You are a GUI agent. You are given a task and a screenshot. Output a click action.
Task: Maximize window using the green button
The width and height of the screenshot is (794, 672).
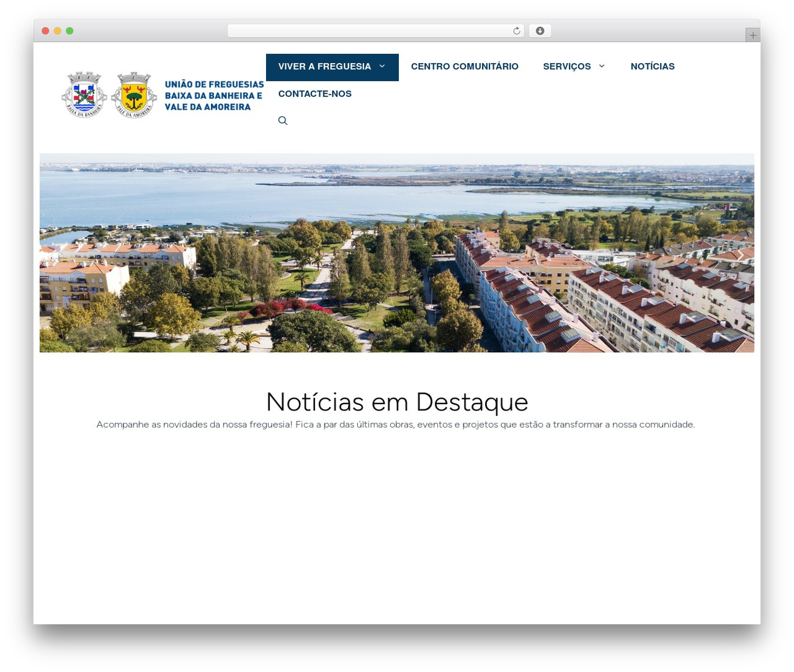69,31
